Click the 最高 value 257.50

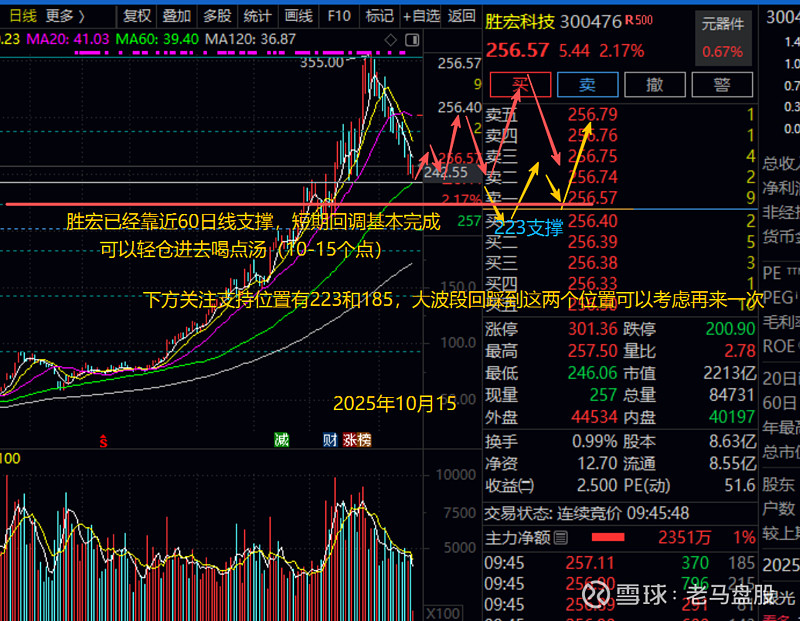click(x=592, y=351)
